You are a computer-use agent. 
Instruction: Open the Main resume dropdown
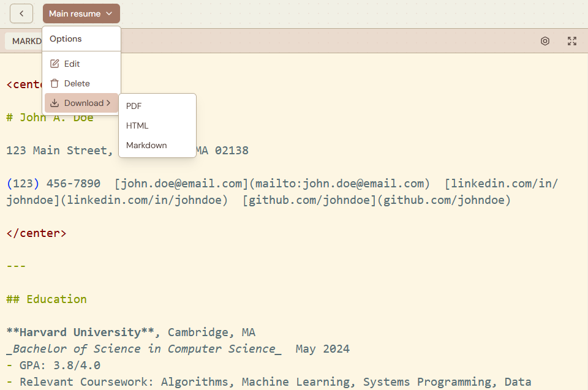[81, 13]
